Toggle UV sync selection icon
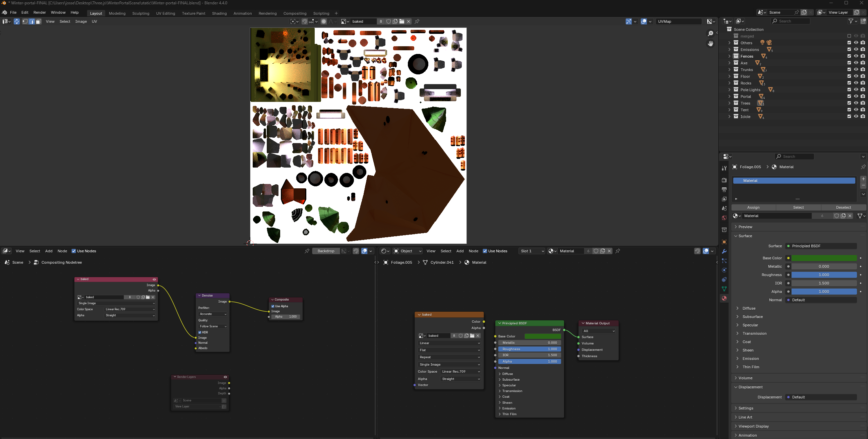 click(16, 21)
